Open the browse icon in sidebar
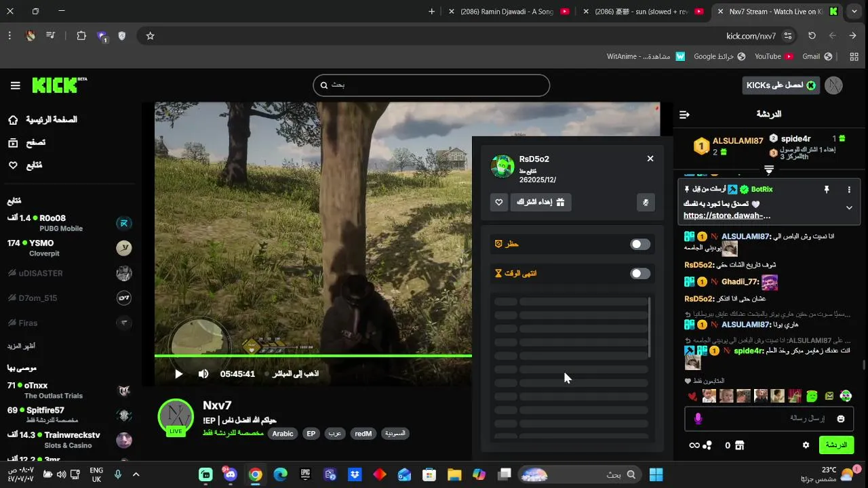 tap(13, 142)
